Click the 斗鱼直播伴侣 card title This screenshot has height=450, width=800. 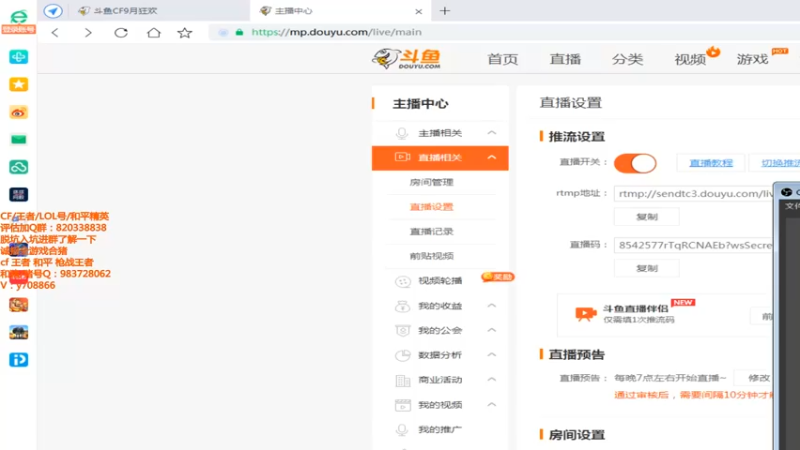tap(635, 309)
